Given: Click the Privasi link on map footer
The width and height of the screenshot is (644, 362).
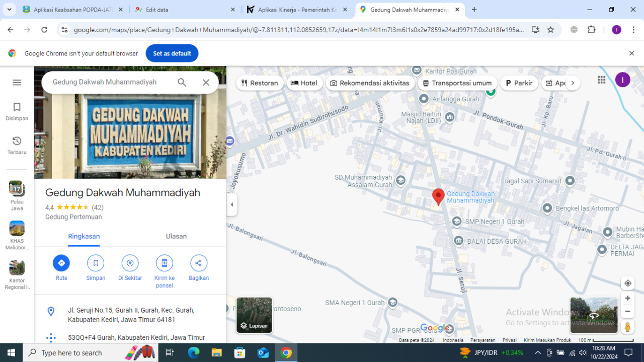Looking at the screenshot, I should pyautogui.click(x=509, y=340).
